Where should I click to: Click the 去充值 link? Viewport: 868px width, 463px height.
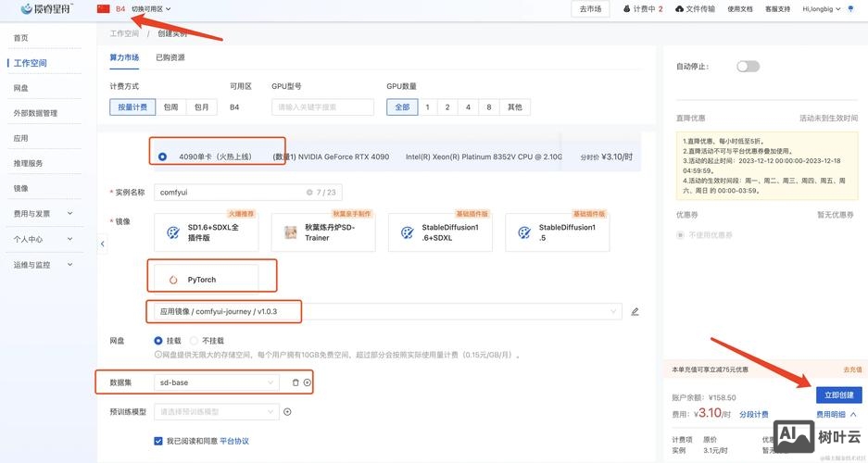coord(852,369)
